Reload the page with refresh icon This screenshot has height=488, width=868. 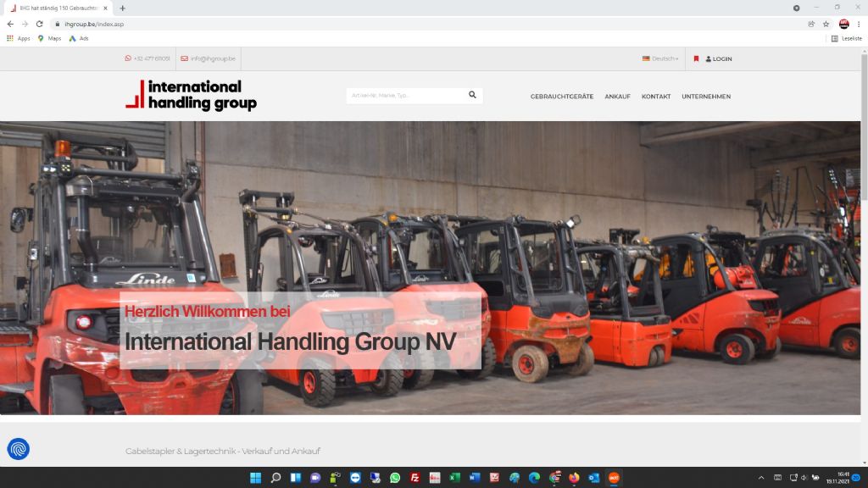pyautogui.click(x=39, y=24)
